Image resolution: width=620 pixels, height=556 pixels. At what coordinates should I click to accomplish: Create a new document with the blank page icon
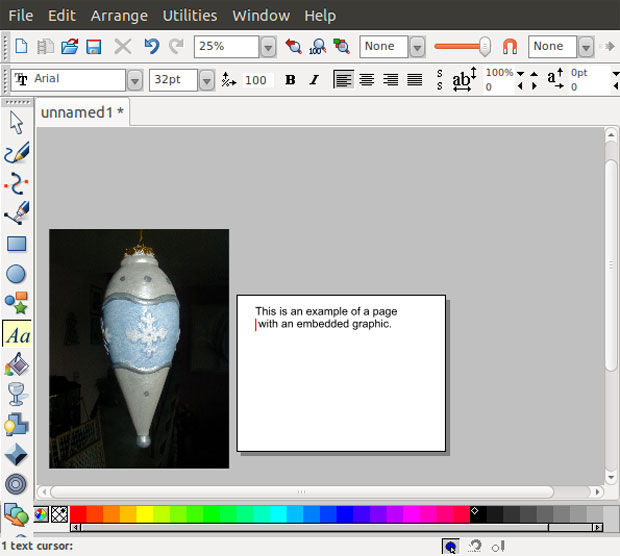click(x=21, y=47)
